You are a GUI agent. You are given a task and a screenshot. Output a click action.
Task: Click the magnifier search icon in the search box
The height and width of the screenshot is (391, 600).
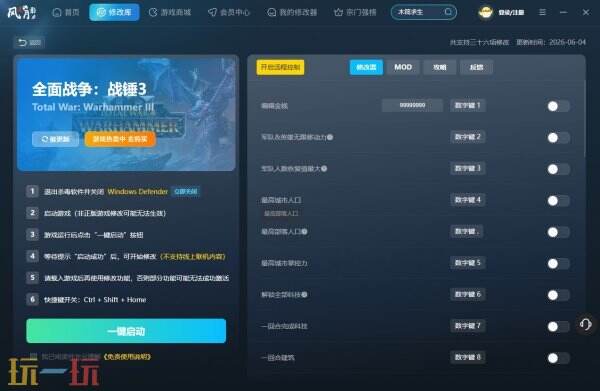(x=448, y=12)
